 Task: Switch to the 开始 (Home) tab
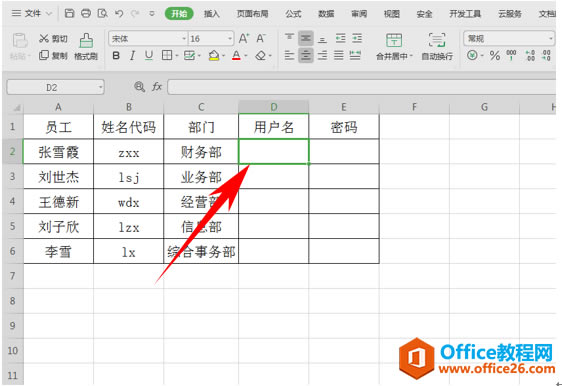179,14
